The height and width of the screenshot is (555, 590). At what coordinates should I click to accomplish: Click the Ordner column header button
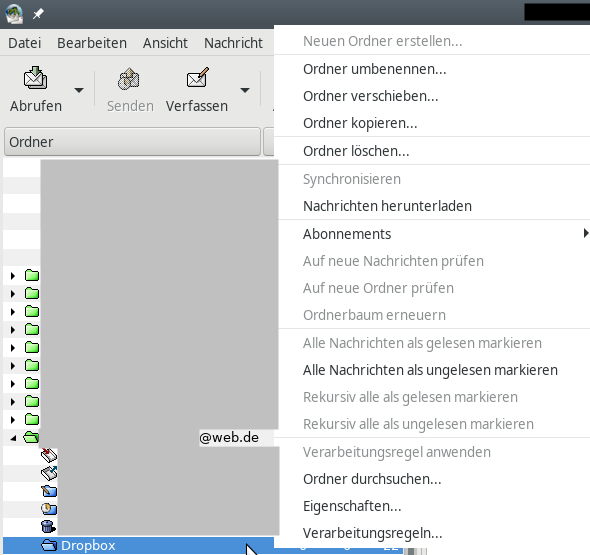pos(132,142)
